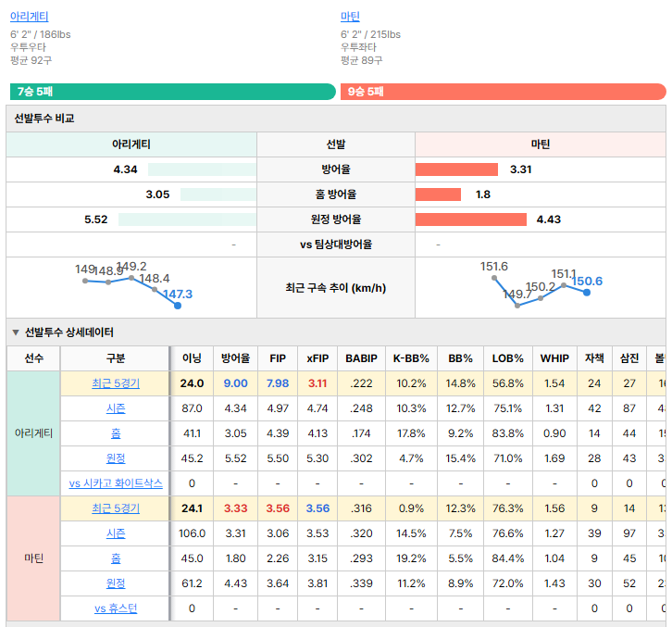Open the 마틴 pitcher profile link
Image resolution: width=672 pixels, height=627 pixels.
click(350, 17)
